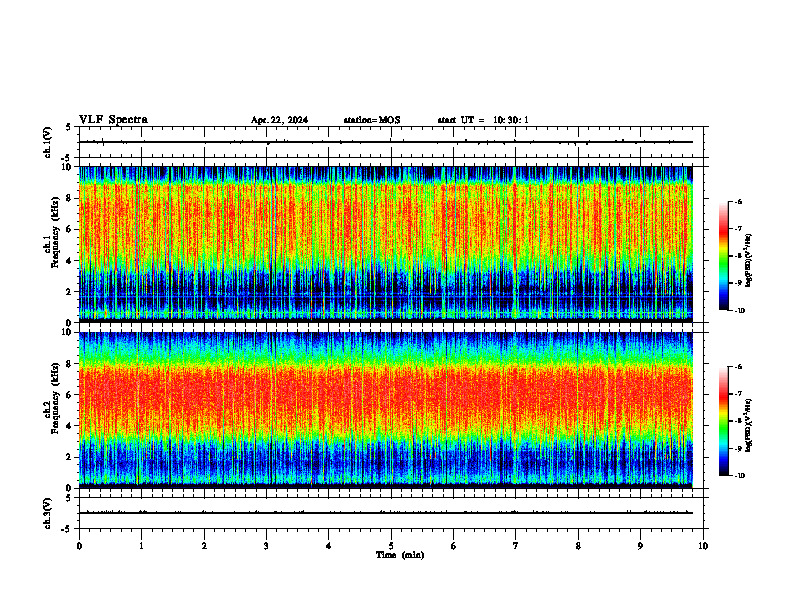Click time axis tick label "6"

click(454, 546)
